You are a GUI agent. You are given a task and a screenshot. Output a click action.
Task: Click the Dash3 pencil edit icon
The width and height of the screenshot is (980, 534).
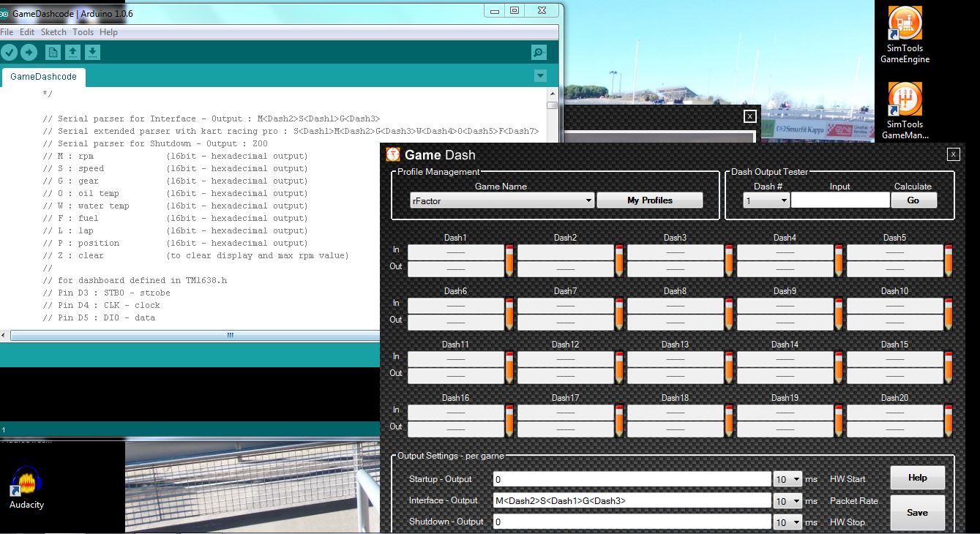pos(729,260)
